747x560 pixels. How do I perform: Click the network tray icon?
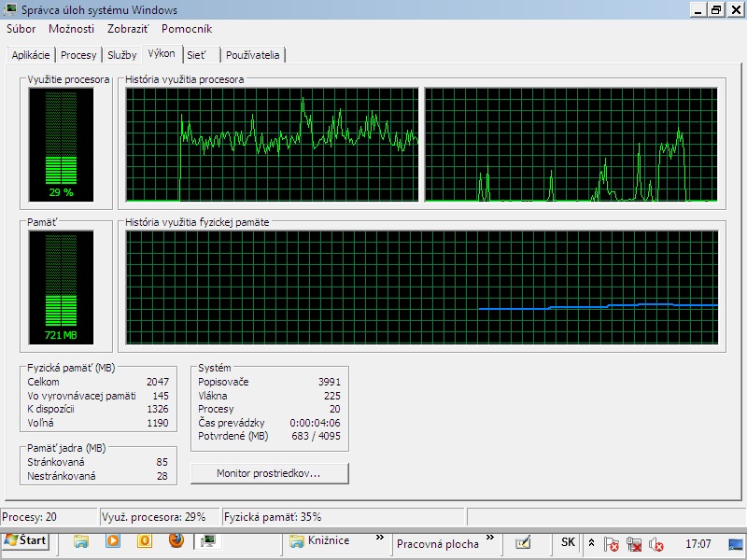click(634, 544)
